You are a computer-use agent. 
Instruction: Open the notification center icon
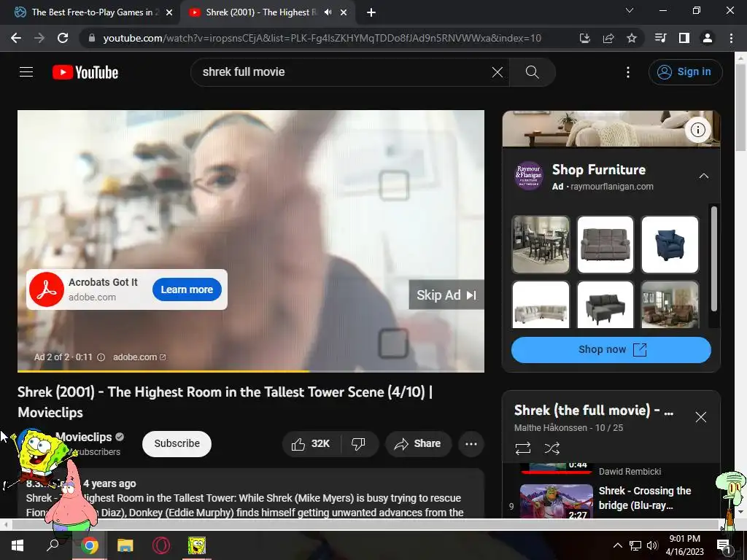click(724, 546)
